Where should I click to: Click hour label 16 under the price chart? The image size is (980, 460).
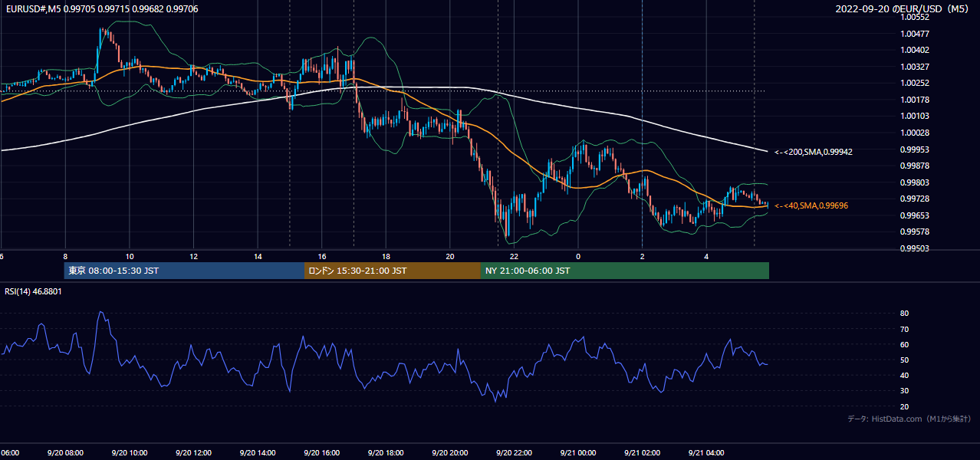[x=321, y=256]
